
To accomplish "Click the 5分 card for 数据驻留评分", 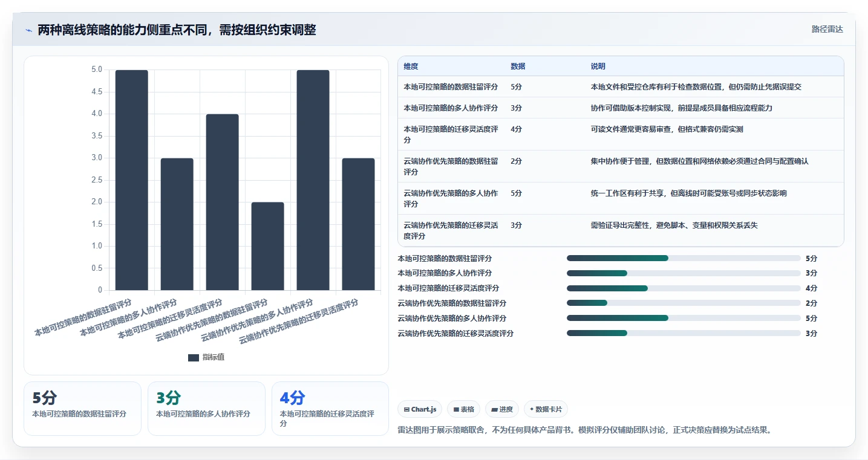I will click(82, 409).
